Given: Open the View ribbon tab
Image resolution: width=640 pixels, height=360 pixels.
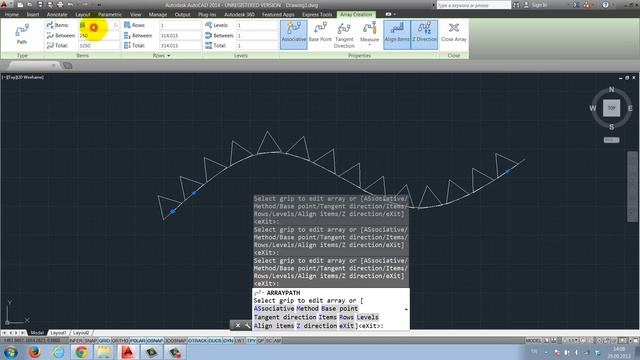Looking at the screenshot, I should point(136,14).
